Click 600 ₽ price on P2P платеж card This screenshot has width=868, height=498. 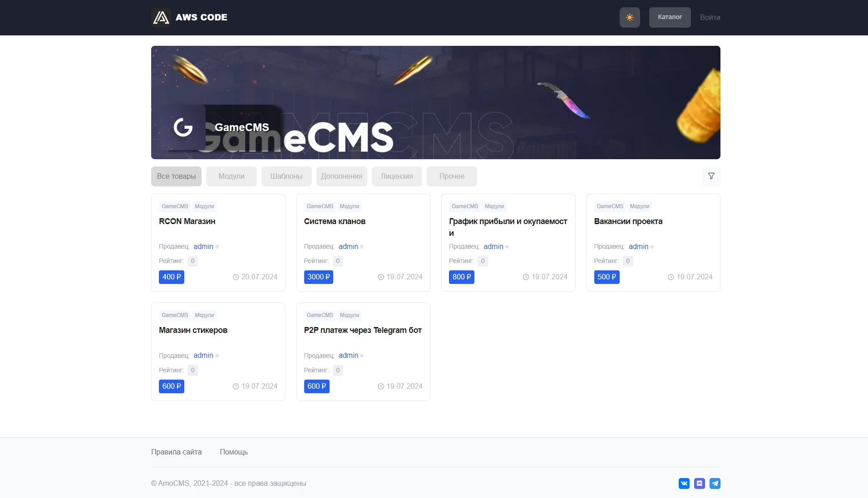pos(317,386)
